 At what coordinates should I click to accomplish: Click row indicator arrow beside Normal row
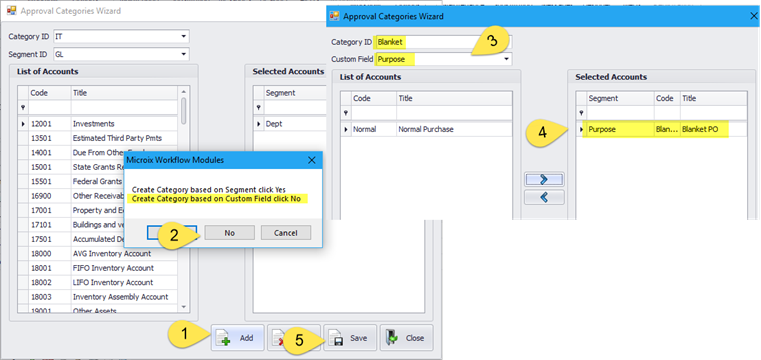tap(346, 130)
